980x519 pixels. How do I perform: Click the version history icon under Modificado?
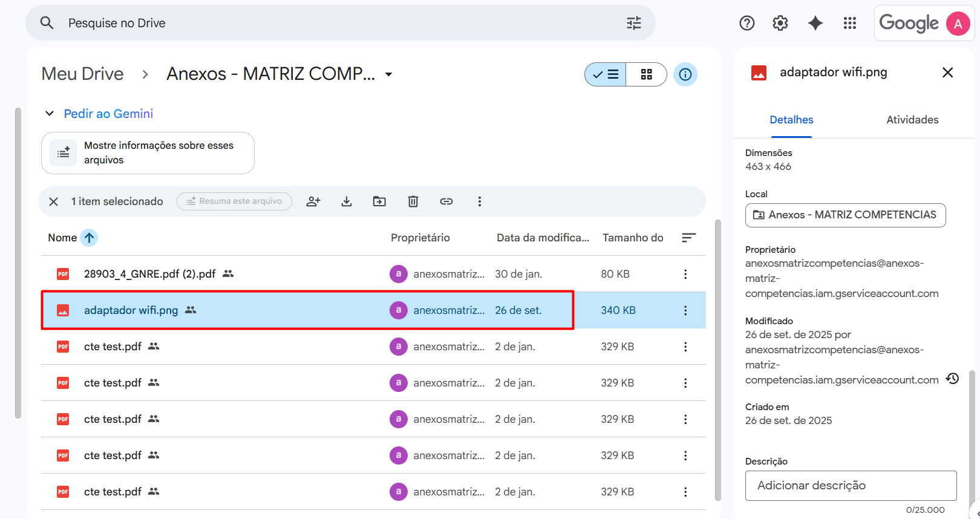[952, 379]
